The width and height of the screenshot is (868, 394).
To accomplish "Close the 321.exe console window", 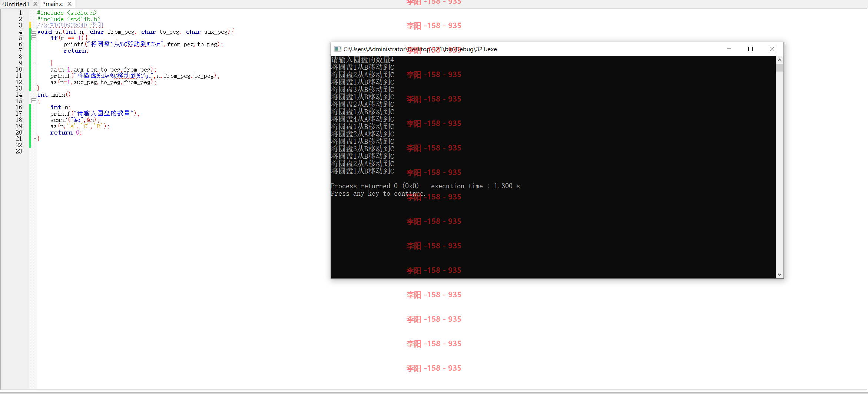I will 772,49.
